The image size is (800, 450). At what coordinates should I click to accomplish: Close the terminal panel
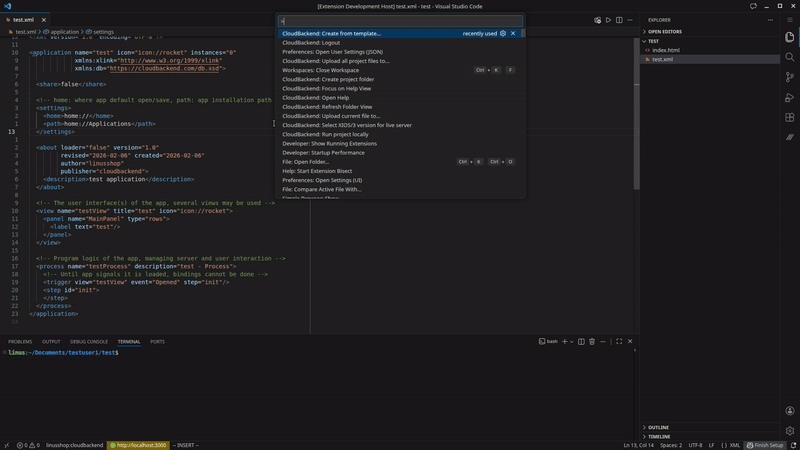630,341
